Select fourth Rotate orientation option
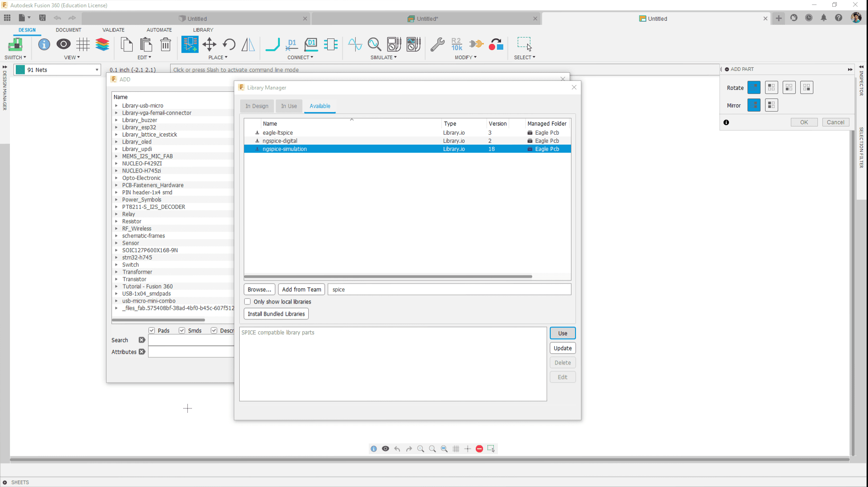Image resolution: width=868 pixels, height=487 pixels. click(x=807, y=87)
